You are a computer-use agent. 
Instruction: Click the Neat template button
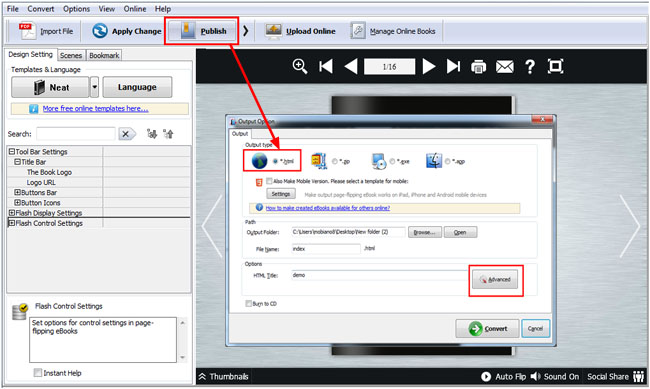50,87
